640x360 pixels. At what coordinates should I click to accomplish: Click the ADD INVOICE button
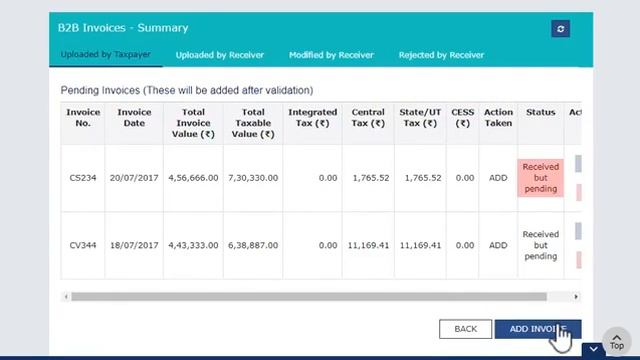click(538, 329)
